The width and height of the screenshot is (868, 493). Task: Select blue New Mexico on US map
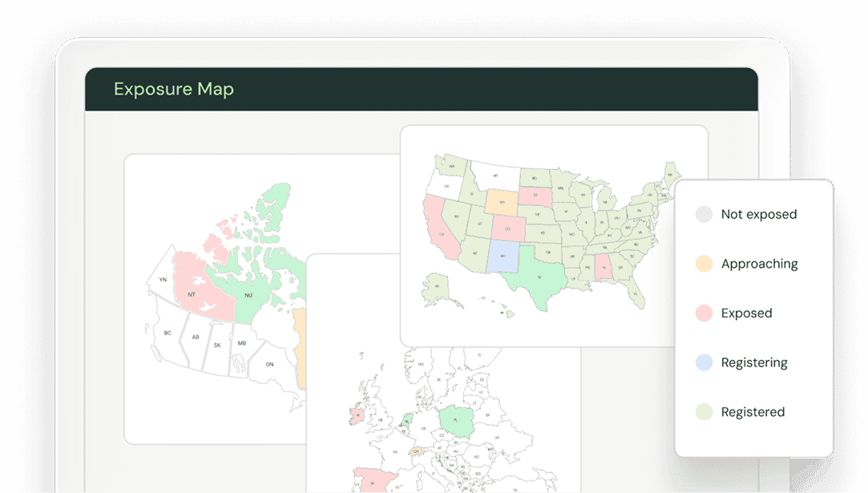pos(503,256)
